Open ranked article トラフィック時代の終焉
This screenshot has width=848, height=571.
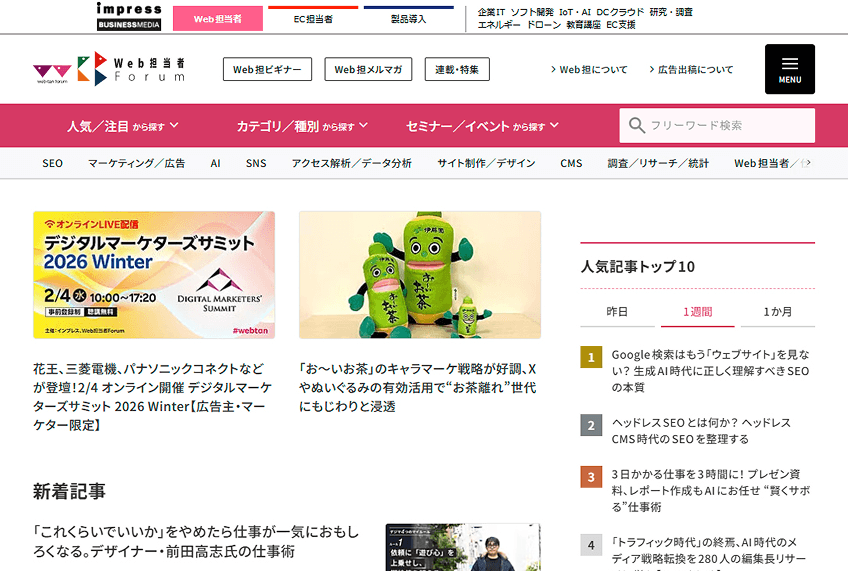(708, 553)
